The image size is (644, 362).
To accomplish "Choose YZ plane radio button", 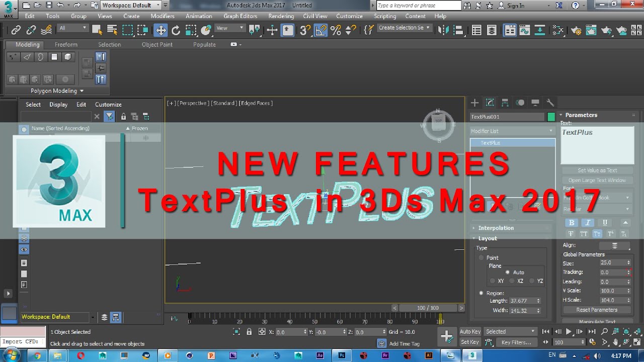I will coord(531,281).
